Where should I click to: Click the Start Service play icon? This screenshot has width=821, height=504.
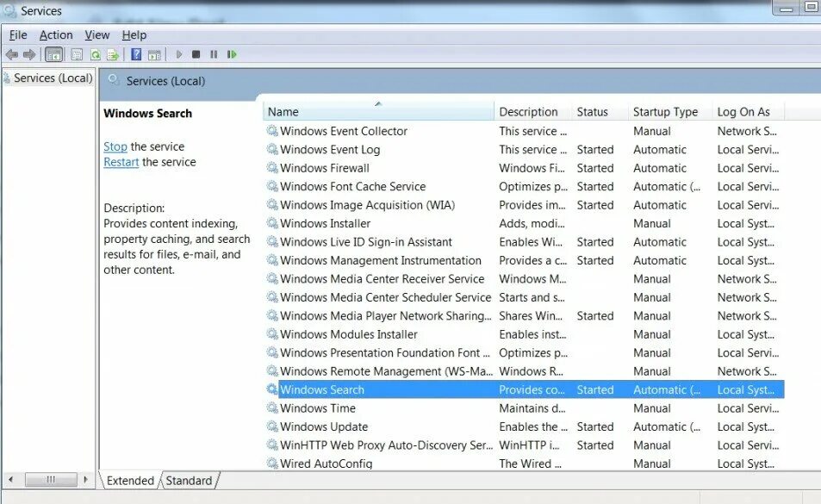pyautogui.click(x=179, y=54)
